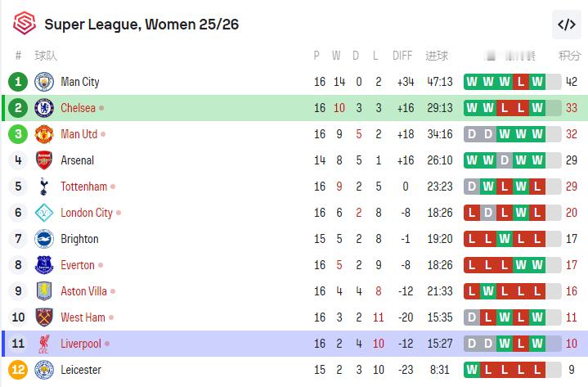Viewport: 588px width, 387px height.
Task: Open the West Ham team link
Action: point(83,317)
